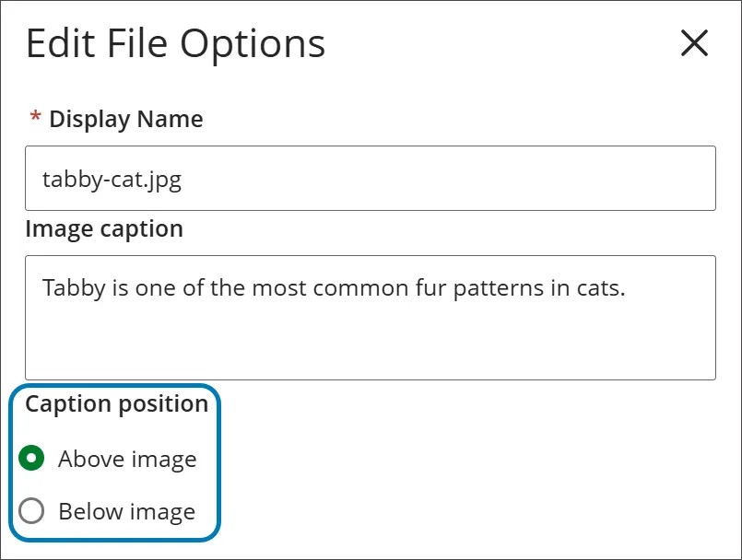Click the empty Below image radio circle

pos(33,511)
